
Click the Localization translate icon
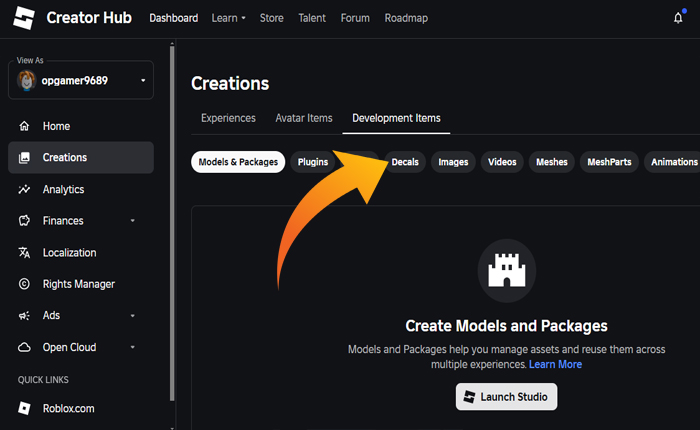click(x=24, y=253)
